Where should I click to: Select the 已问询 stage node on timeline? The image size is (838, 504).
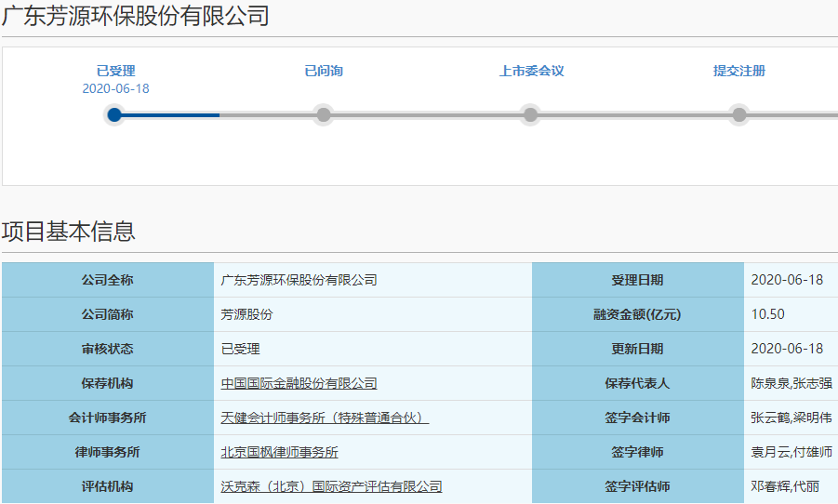click(x=324, y=115)
